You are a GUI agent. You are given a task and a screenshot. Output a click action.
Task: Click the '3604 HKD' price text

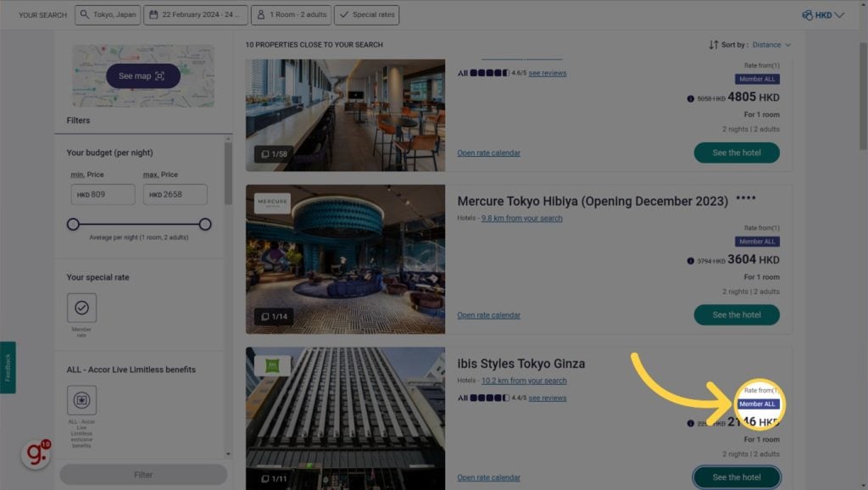754,259
